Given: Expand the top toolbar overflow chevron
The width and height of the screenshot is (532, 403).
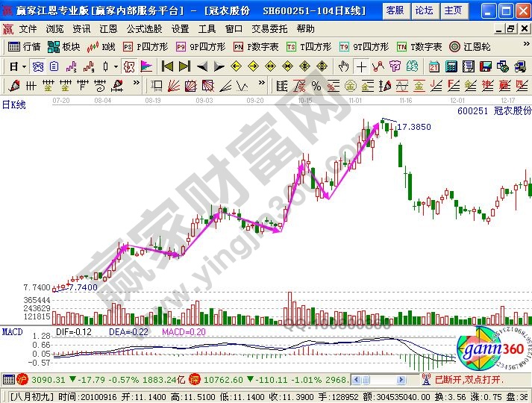Looking at the screenshot, I should point(526,44).
